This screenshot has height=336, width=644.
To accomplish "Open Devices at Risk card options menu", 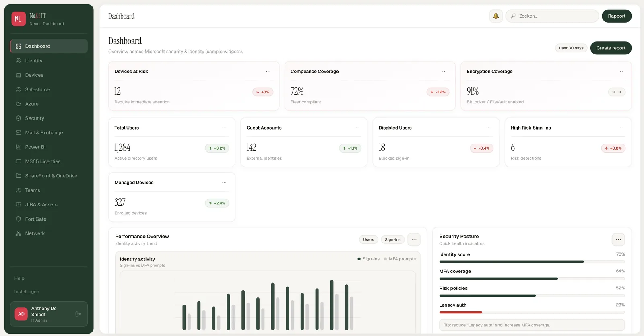I will tap(268, 72).
